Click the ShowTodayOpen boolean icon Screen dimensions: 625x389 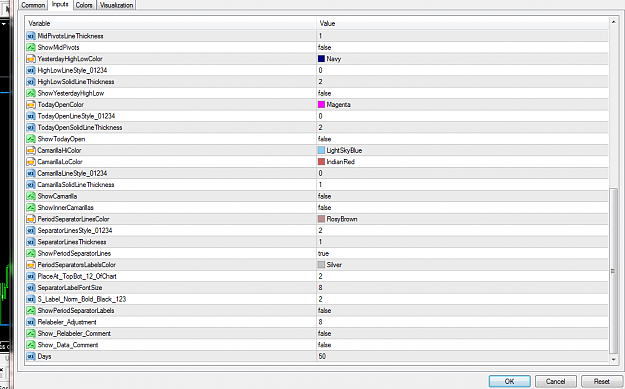point(31,139)
